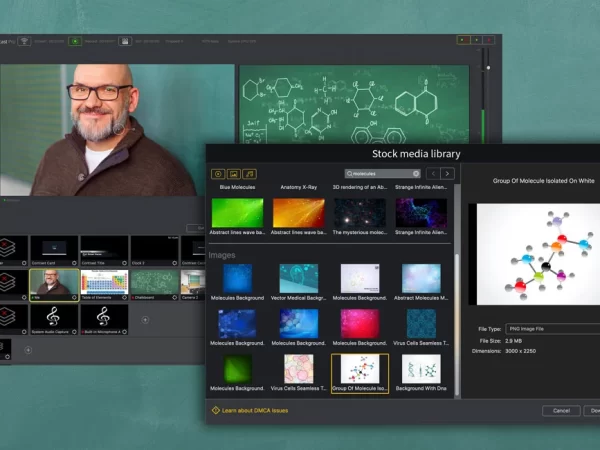Open settings gear on Chalkboard shot
Screen dimensions: 600x450
174,297
